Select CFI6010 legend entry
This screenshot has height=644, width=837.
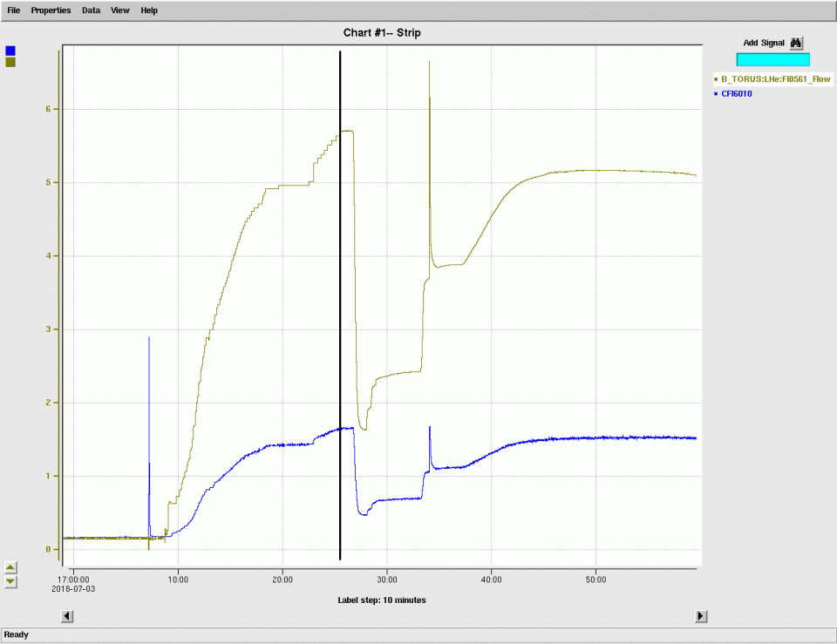pos(737,93)
